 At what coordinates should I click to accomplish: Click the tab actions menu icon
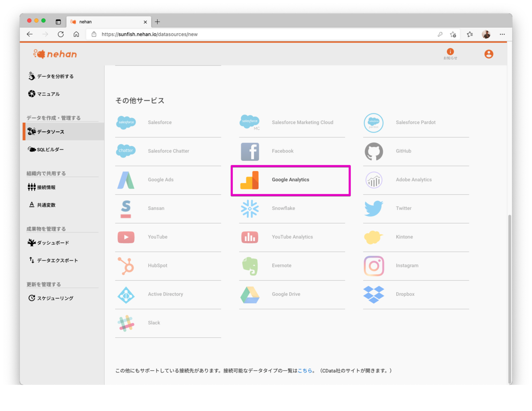[x=58, y=22]
